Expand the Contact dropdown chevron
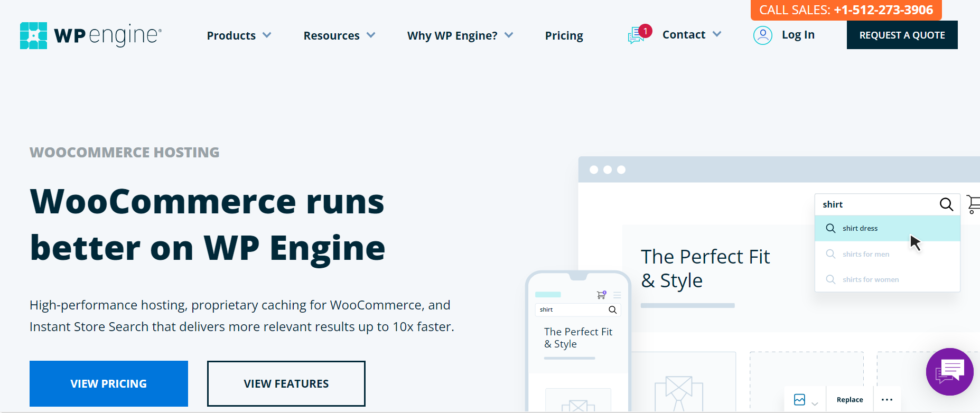 pyautogui.click(x=717, y=34)
